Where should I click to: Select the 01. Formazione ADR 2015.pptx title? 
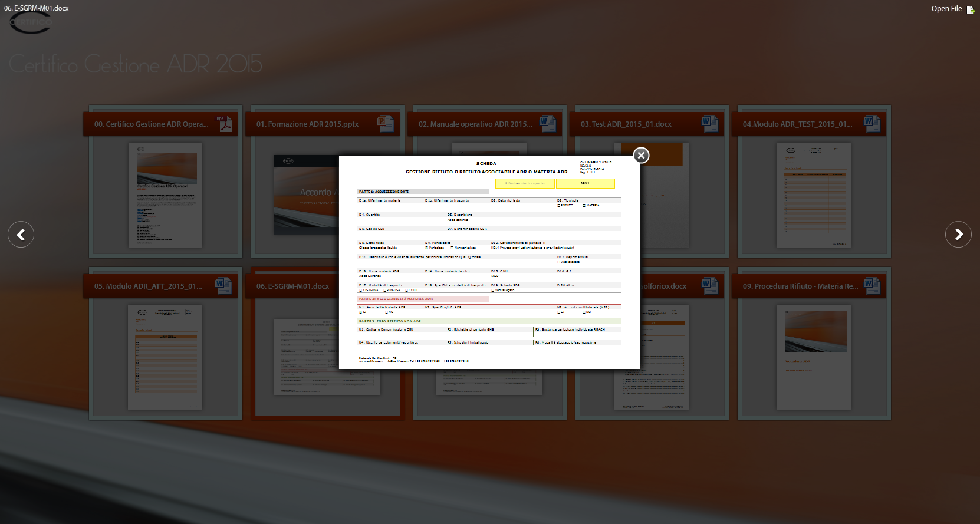coord(307,124)
